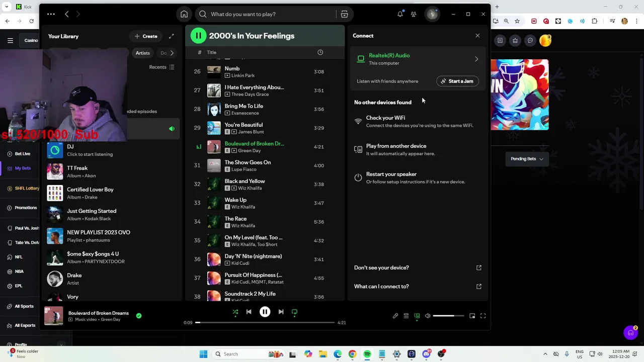Pause the playlist with the green header button

(x=198, y=36)
